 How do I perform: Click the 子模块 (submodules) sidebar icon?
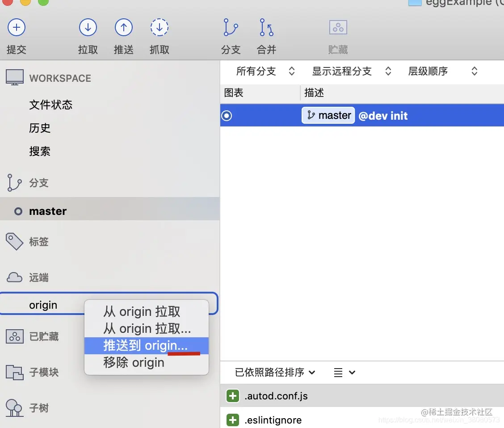point(15,372)
